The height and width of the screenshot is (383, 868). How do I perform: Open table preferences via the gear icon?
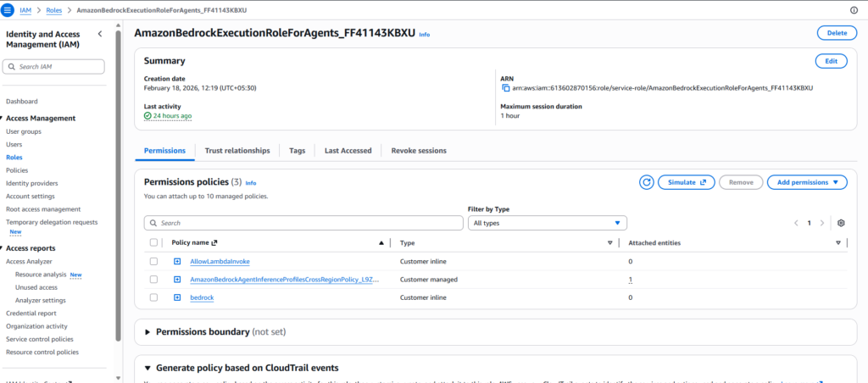point(841,223)
